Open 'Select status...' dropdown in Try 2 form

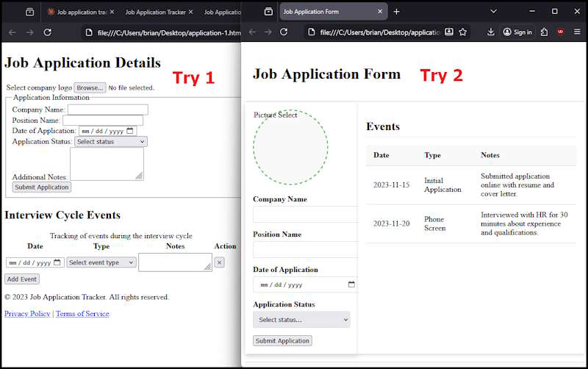click(x=301, y=320)
